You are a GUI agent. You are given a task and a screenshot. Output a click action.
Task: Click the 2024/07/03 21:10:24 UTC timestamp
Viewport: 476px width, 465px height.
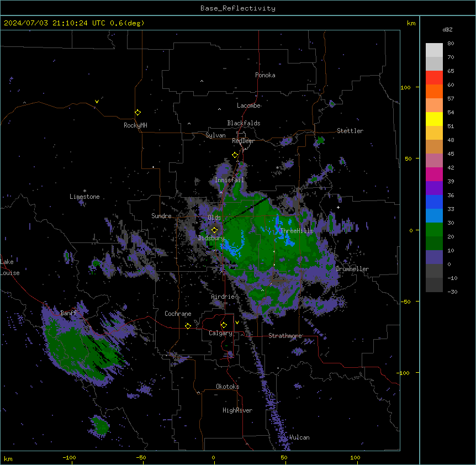[x=74, y=23]
